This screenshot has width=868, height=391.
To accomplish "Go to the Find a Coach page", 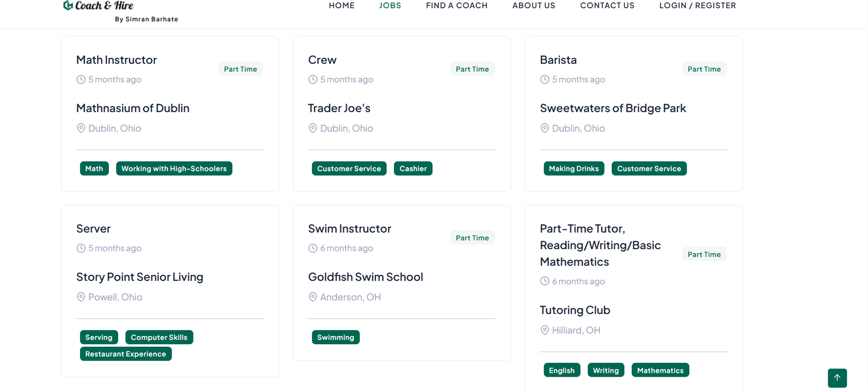I will click(456, 6).
